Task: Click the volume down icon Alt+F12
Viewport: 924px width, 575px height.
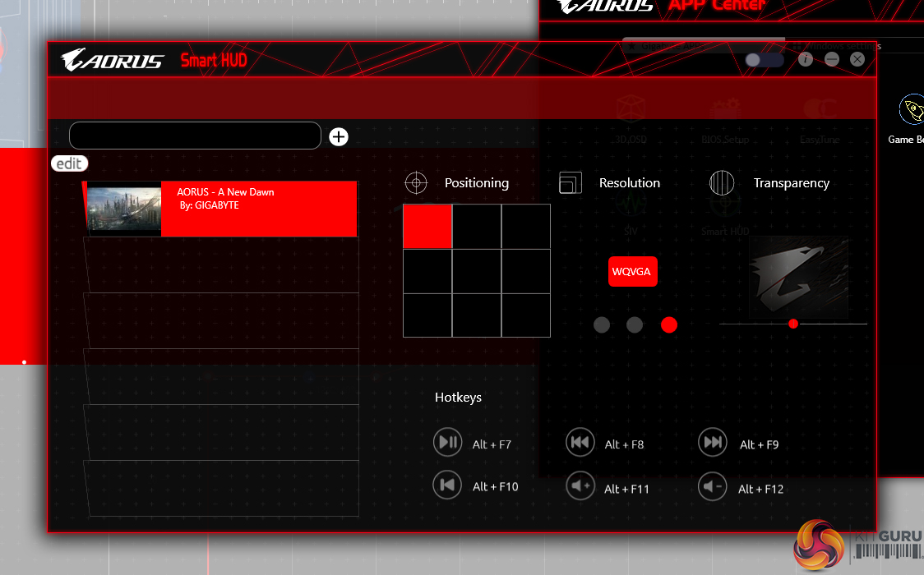Action: click(713, 486)
